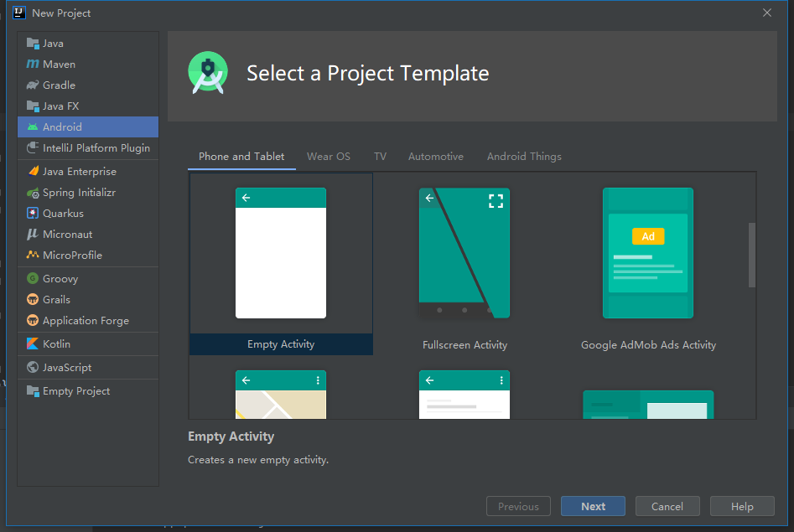
Task: Select the Java folder icon in sidebar
Action: click(33, 44)
